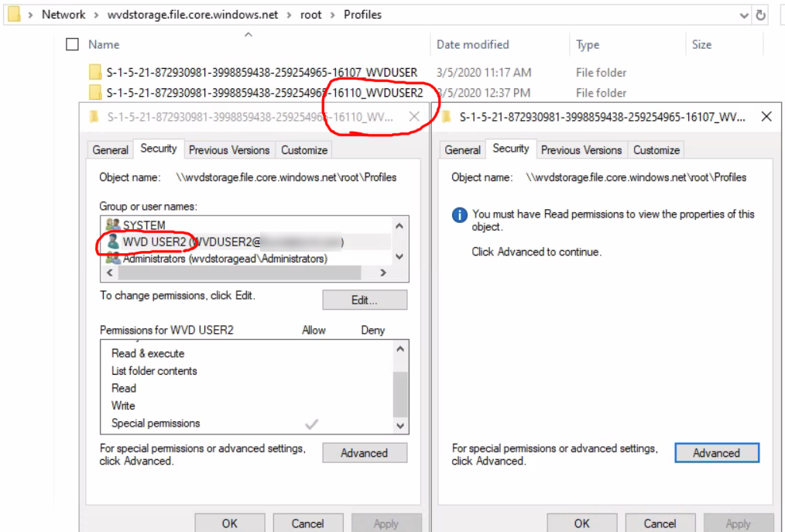Screen dimensions: 785x532
Task: Open the address bar history dropdown
Action: pos(744,15)
